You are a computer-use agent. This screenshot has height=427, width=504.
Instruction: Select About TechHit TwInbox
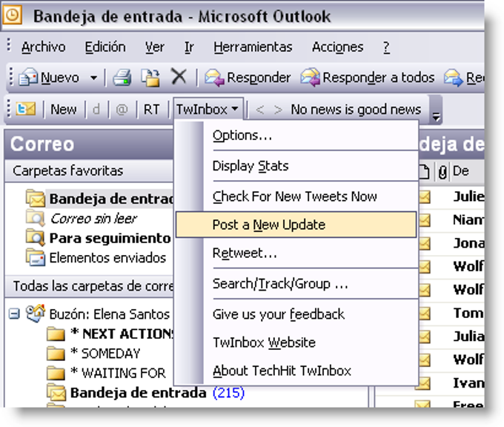pos(296,371)
